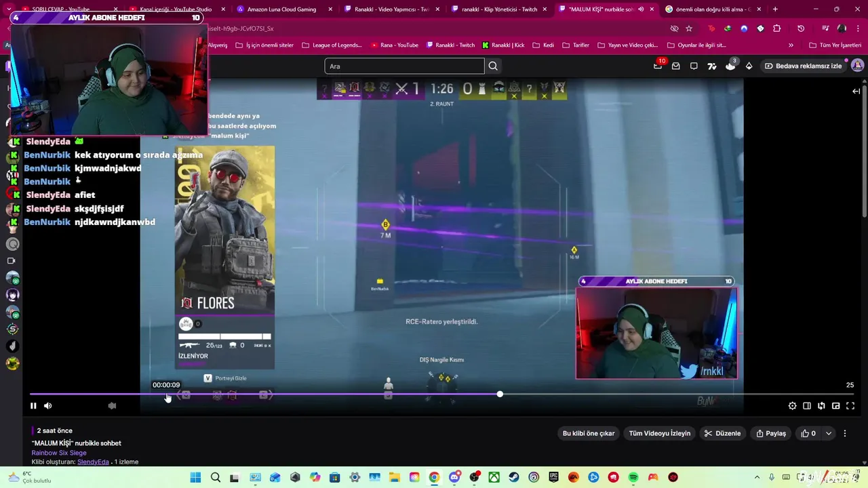Open 'İş için önemli siteler' bookmark folder
This screenshot has width=868, height=488.
264,45
